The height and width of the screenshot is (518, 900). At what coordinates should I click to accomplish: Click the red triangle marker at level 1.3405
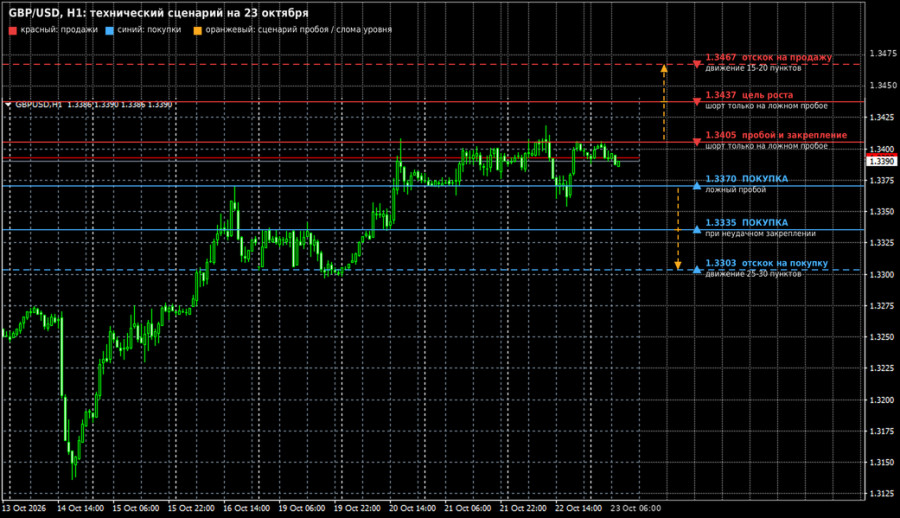pos(697,142)
